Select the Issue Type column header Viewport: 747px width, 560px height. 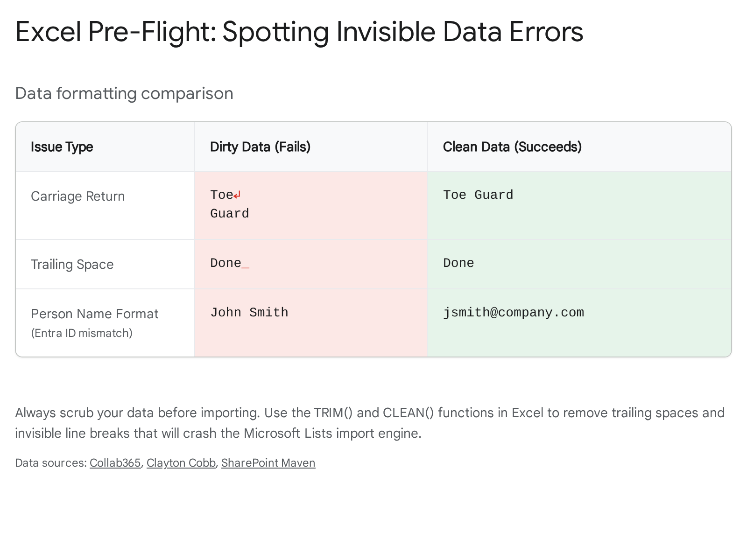coord(62,147)
